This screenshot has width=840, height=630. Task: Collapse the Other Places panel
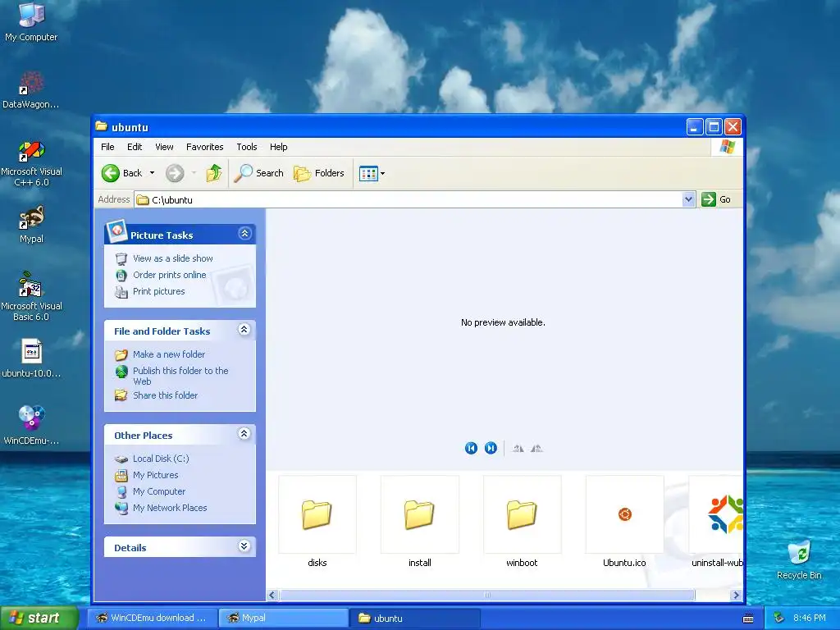[x=244, y=434]
